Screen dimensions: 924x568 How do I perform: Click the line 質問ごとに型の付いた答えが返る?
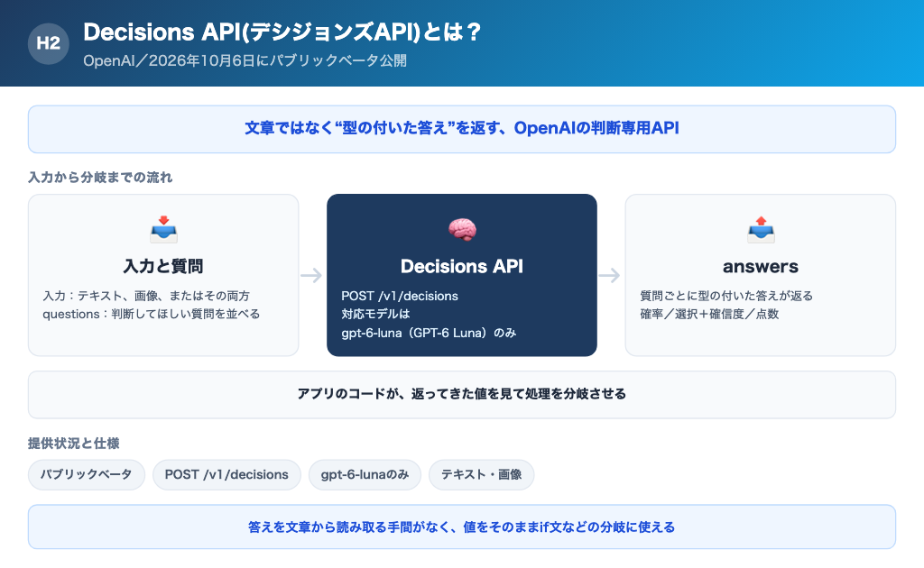tap(726, 296)
